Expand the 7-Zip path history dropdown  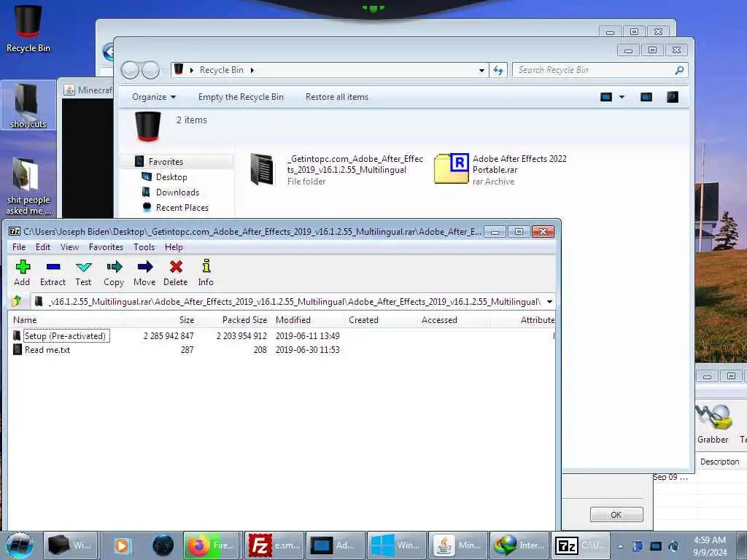(549, 301)
